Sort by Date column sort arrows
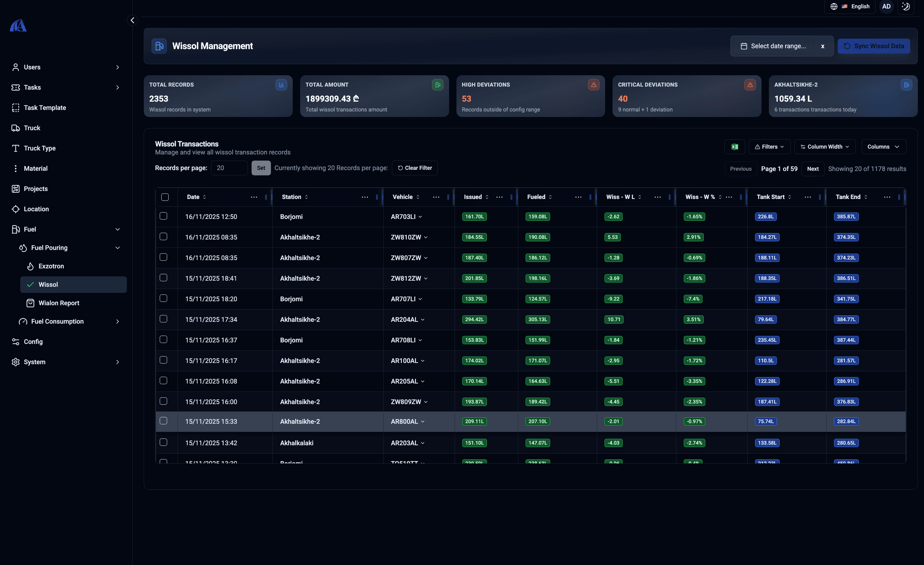Viewport: 924px width, 565px height. point(204,197)
